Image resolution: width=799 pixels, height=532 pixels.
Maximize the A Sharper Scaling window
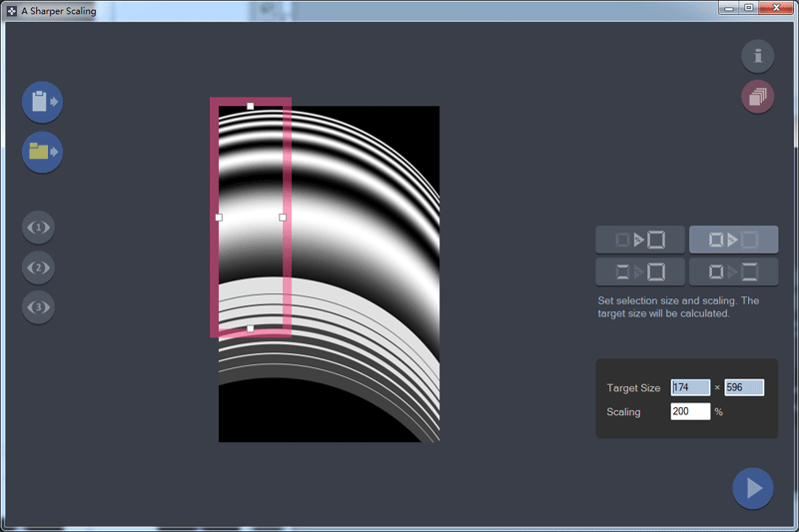click(x=748, y=8)
